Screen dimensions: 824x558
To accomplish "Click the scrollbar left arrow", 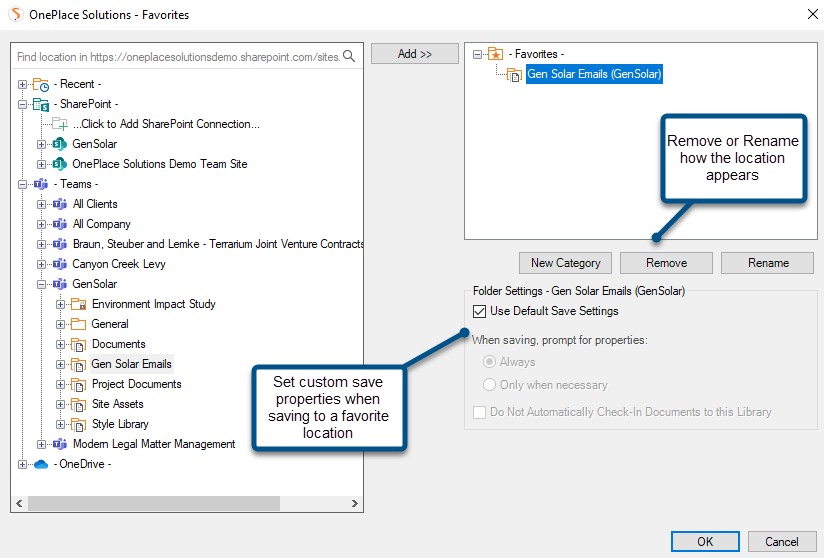I will (19, 503).
